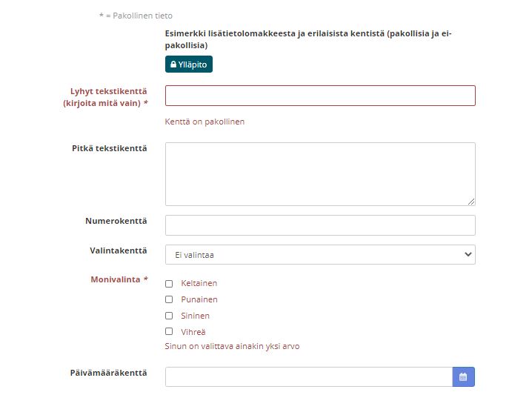Click the Valintakenttä field label
The height and width of the screenshot is (415, 532).
[x=118, y=250]
